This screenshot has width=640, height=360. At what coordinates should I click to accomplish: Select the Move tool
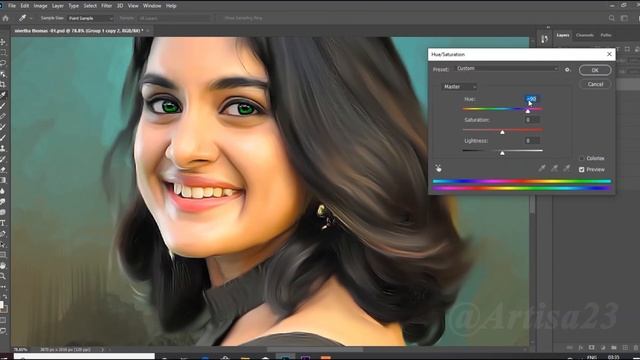coord(3,42)
